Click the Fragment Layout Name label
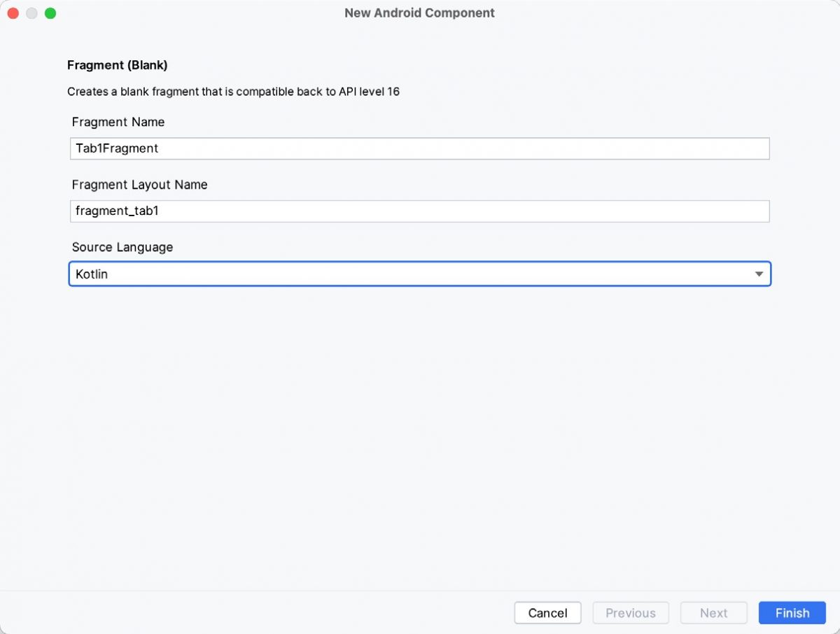The height and width of the screenshot is (634, 840). [139, 184]
